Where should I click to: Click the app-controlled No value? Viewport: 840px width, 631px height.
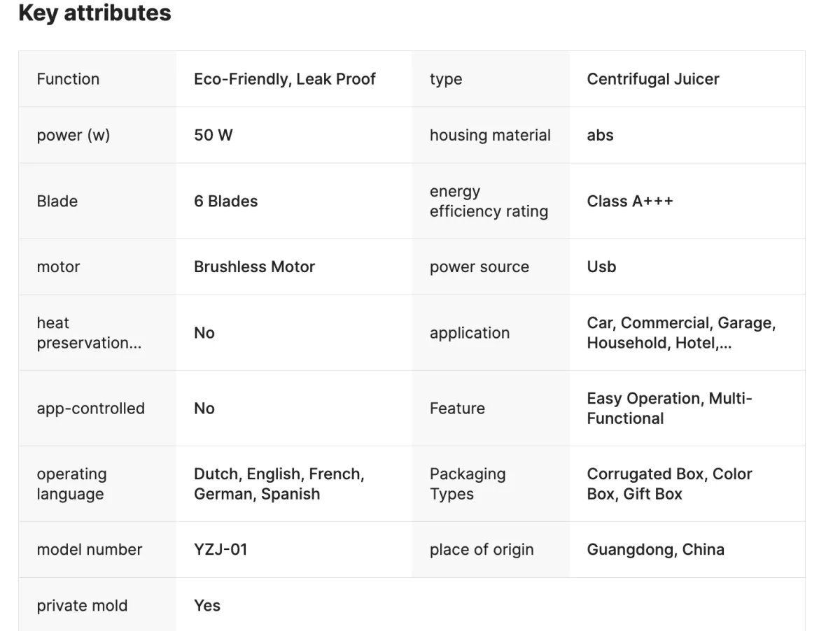tap(204, 408)
